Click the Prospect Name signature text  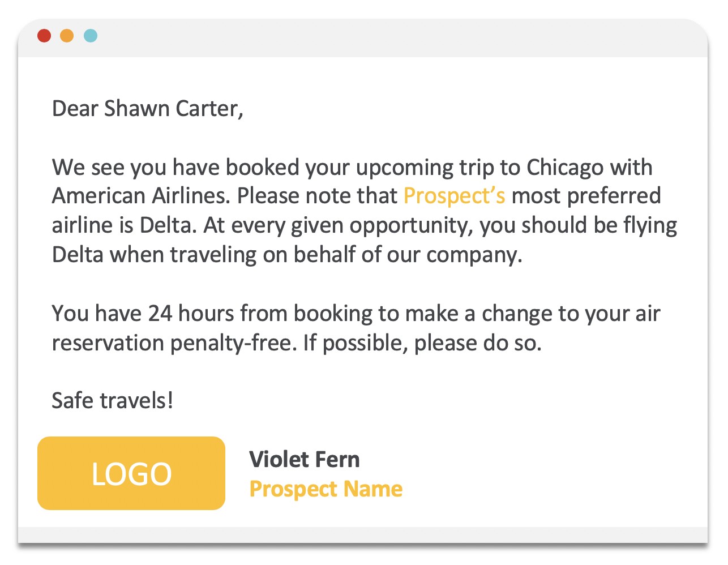click(x=326, y=489)
